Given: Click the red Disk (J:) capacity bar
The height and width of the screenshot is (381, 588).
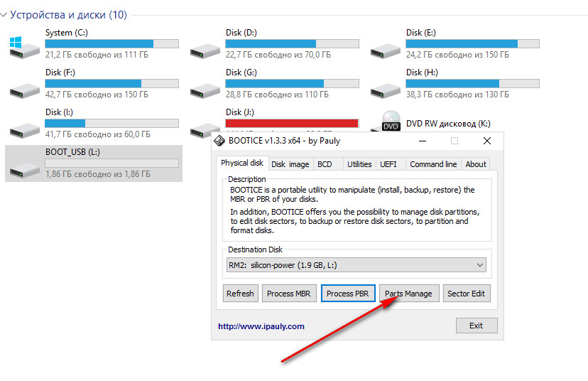Looking at the screenshot, I should pyautogui.click(x=292, y=123).
